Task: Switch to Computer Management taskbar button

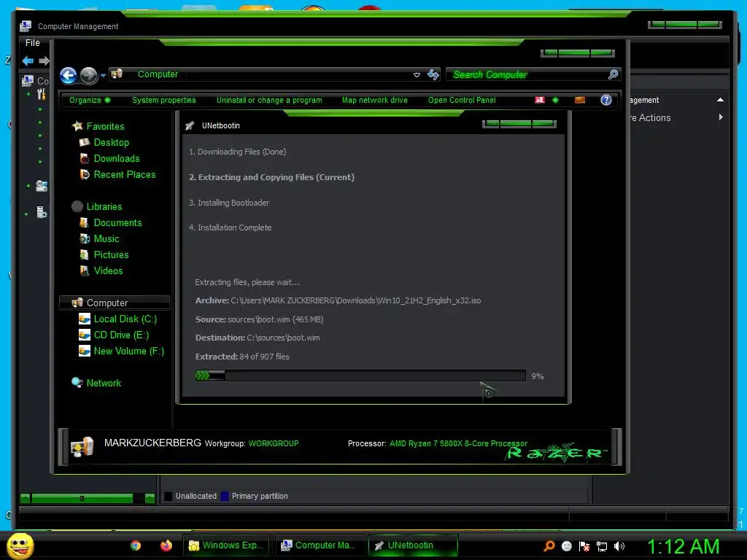Action: coord(320,545)
